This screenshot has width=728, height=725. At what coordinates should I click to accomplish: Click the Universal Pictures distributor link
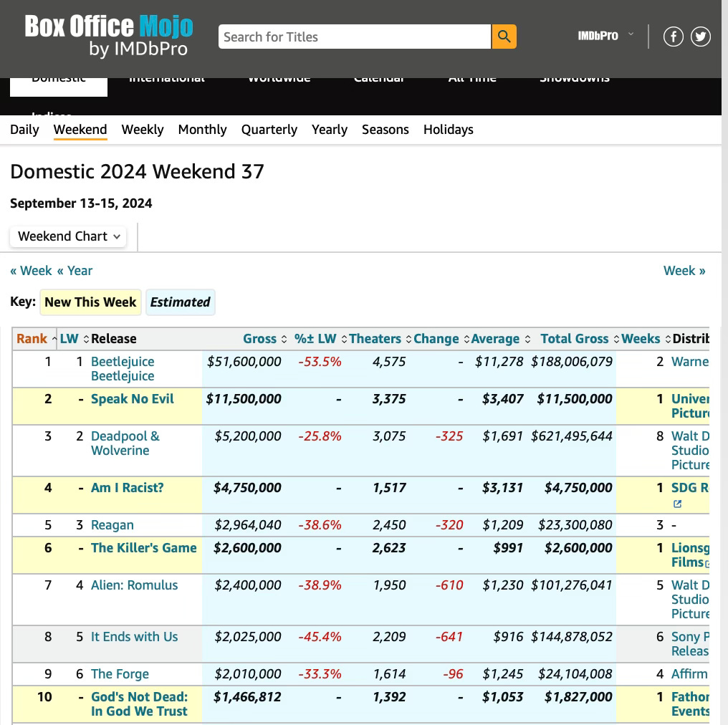click(x=690, y=406)
